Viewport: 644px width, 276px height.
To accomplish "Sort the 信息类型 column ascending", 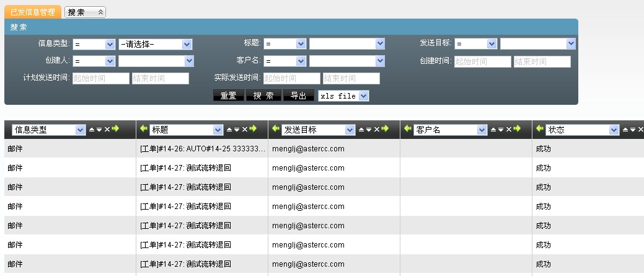I will click(92, 130).
